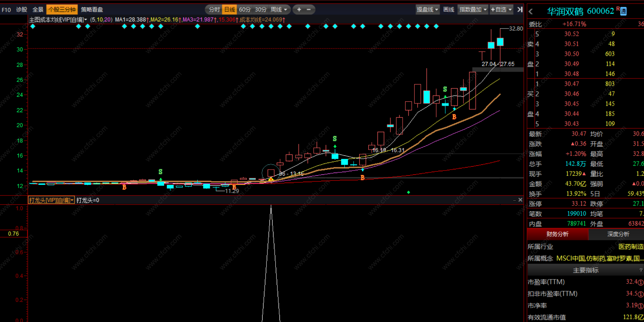Switch to the 财务分析 tab
This screenshot has height=322, width=644.
557,234
